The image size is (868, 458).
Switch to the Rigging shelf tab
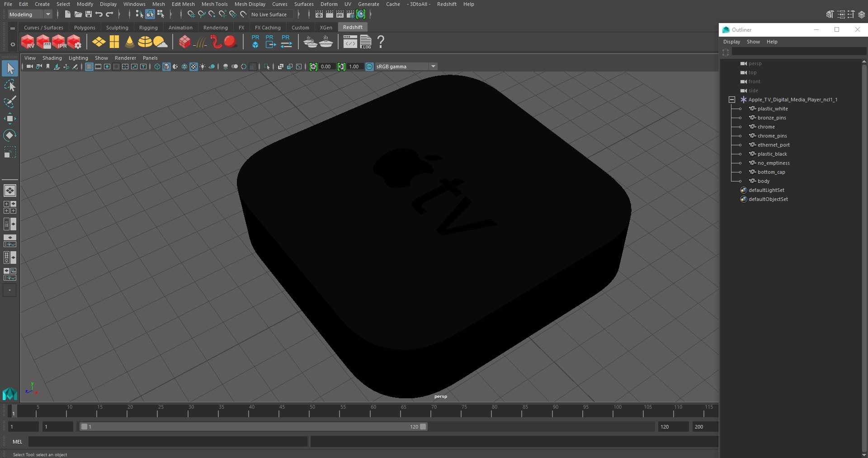coord(148,28)
